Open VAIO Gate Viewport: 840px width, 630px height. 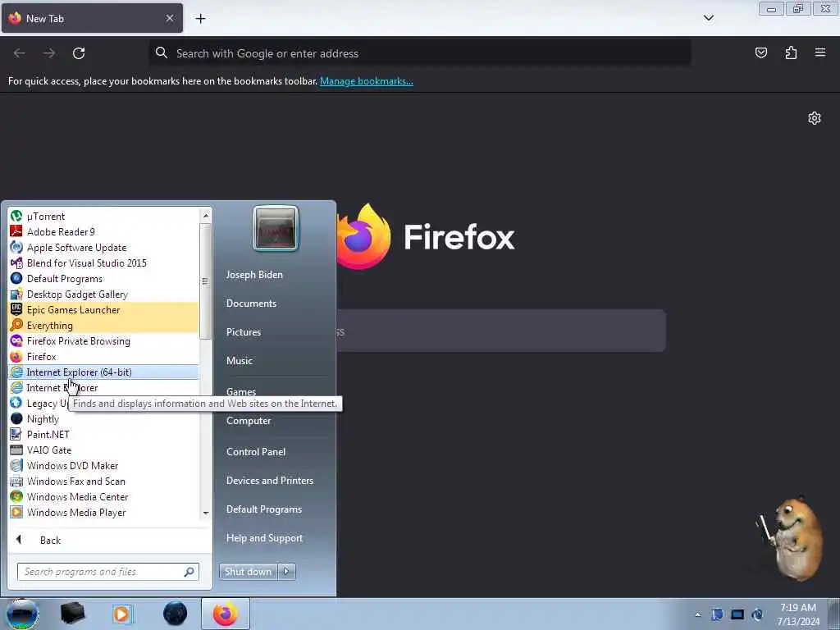pos(103,450)
